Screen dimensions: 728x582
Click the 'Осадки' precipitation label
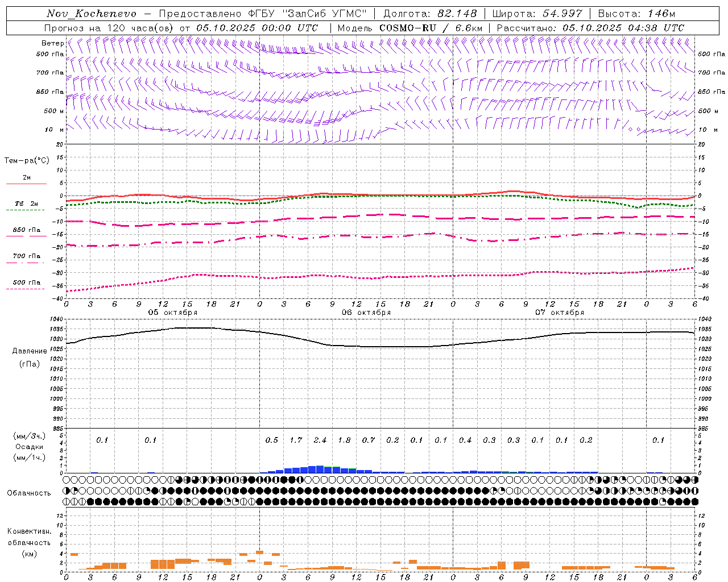pos(30,447)
